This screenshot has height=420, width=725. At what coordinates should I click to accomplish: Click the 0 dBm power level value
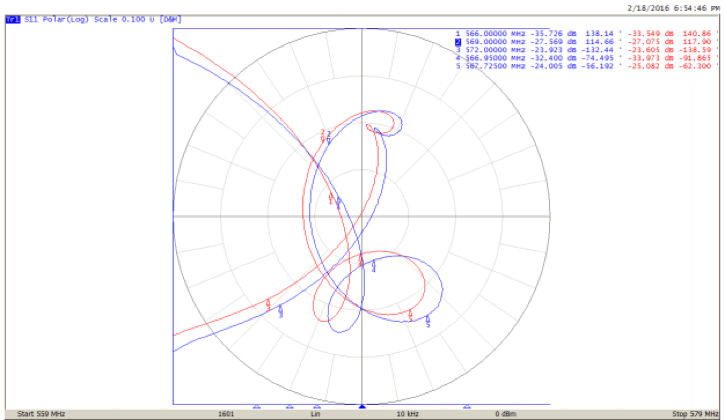504,413
